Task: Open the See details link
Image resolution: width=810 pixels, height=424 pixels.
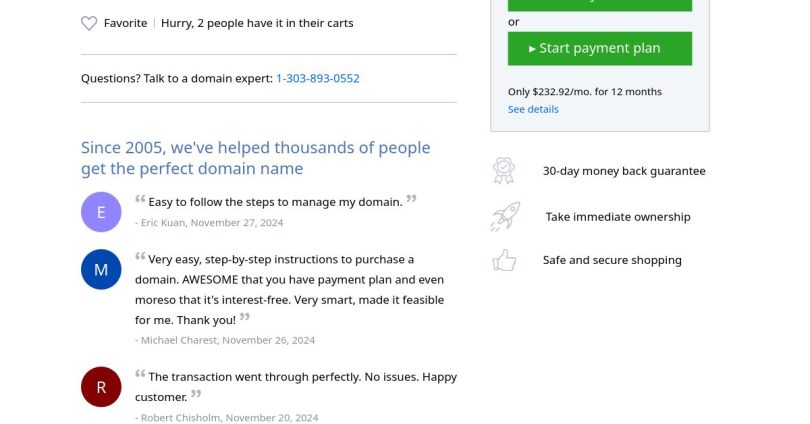Action: click(x=533, y=109)
